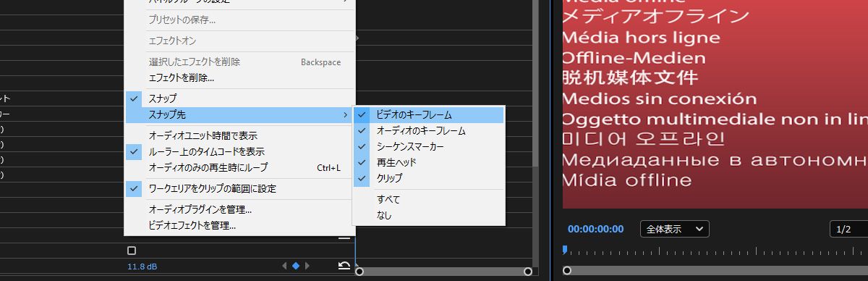Uncheck クリップ snap target
Viewport: 868px width, 281px height.
428,178
